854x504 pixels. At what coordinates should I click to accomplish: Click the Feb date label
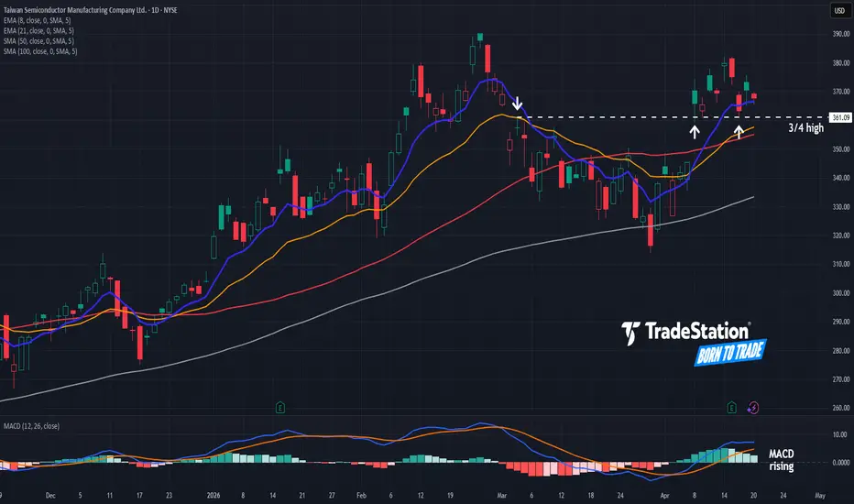click(361, 495)
